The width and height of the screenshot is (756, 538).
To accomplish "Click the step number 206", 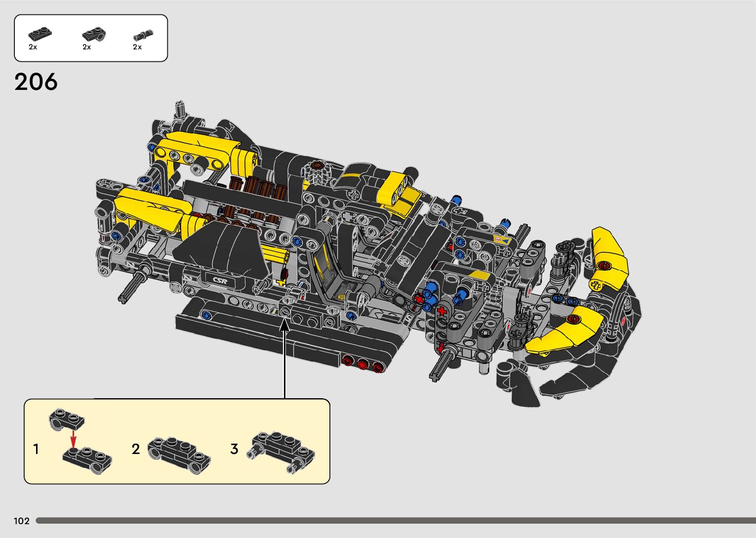I will click(36, 82).
